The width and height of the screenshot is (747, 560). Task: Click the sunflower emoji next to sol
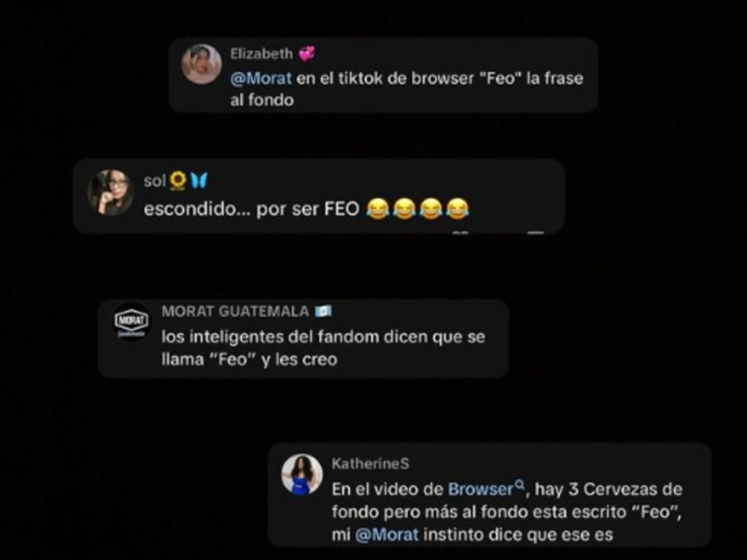[177, 180]
